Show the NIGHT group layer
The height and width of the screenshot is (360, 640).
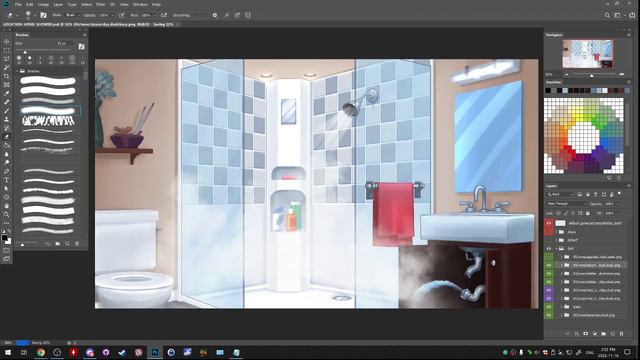pyautogui.click(x=549, y=240)
